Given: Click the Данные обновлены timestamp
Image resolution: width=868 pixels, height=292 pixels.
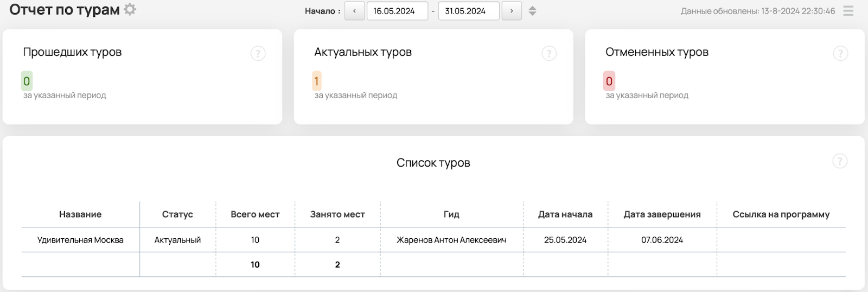Looking at the screenshot, I should (x=758, y=11).
